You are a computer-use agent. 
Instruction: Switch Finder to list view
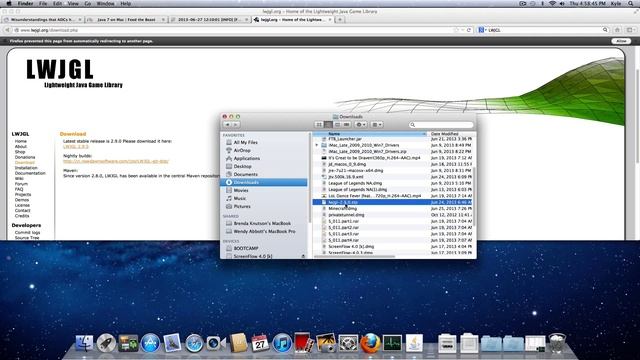coord(328,124)
